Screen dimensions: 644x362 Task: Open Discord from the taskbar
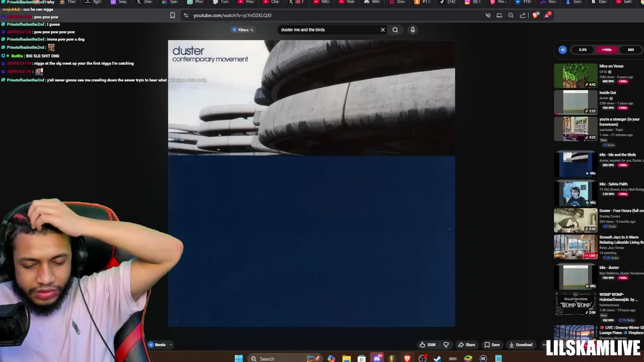pos(377,358)
